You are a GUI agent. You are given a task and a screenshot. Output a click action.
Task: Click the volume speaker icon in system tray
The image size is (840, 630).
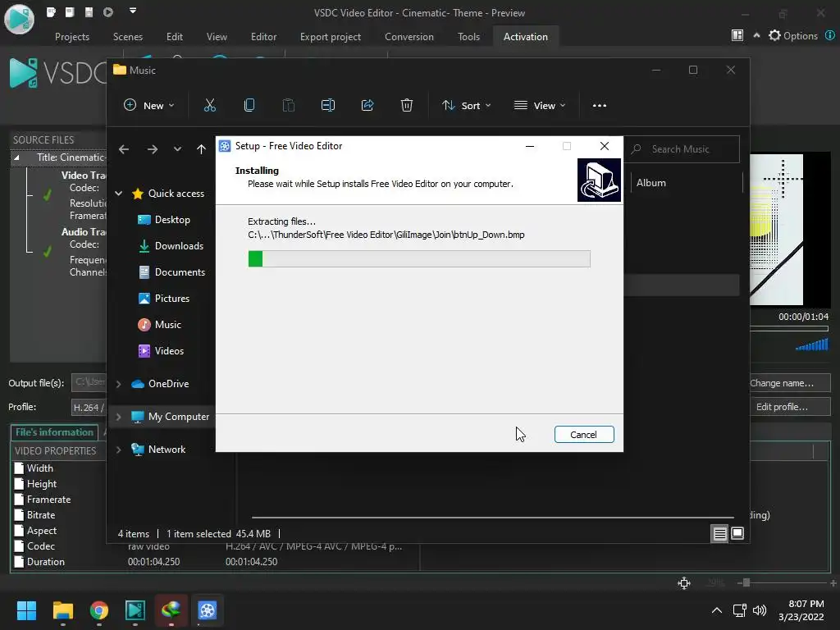coord(760,610)
